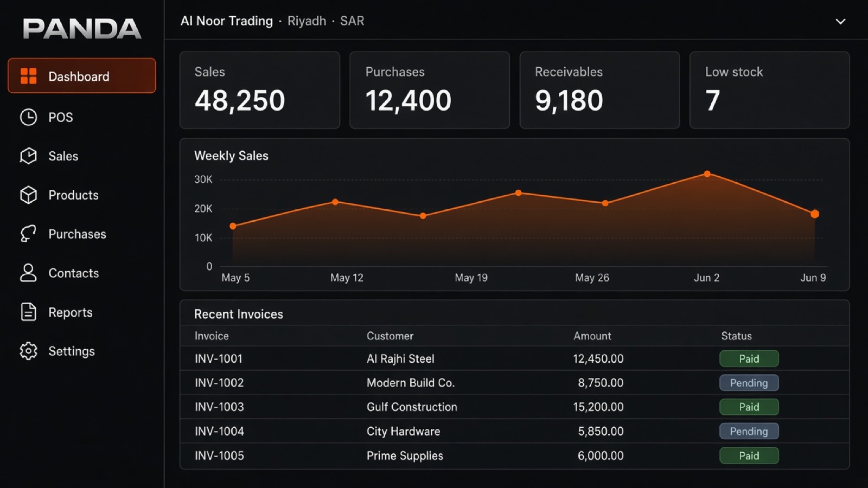This screenshot has height=488, width=868.
Task: Open the Low stock 7 card
Action: 769,90
